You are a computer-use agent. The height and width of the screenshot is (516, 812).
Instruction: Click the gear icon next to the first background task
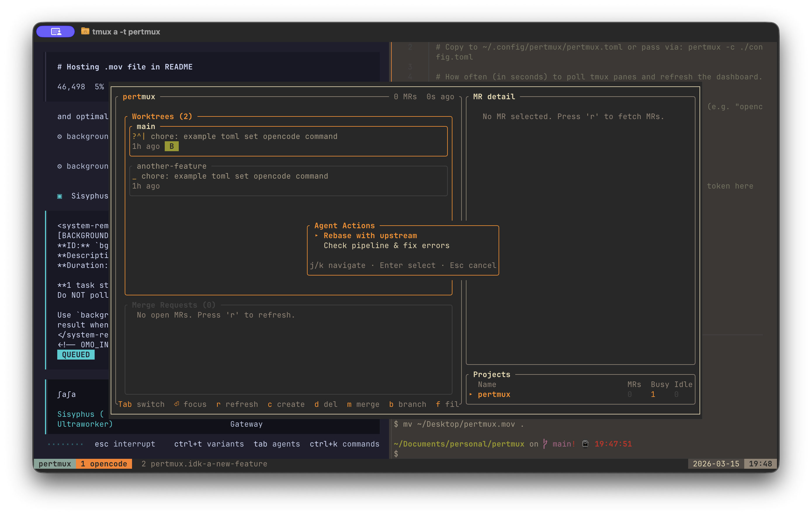point(60,137)
